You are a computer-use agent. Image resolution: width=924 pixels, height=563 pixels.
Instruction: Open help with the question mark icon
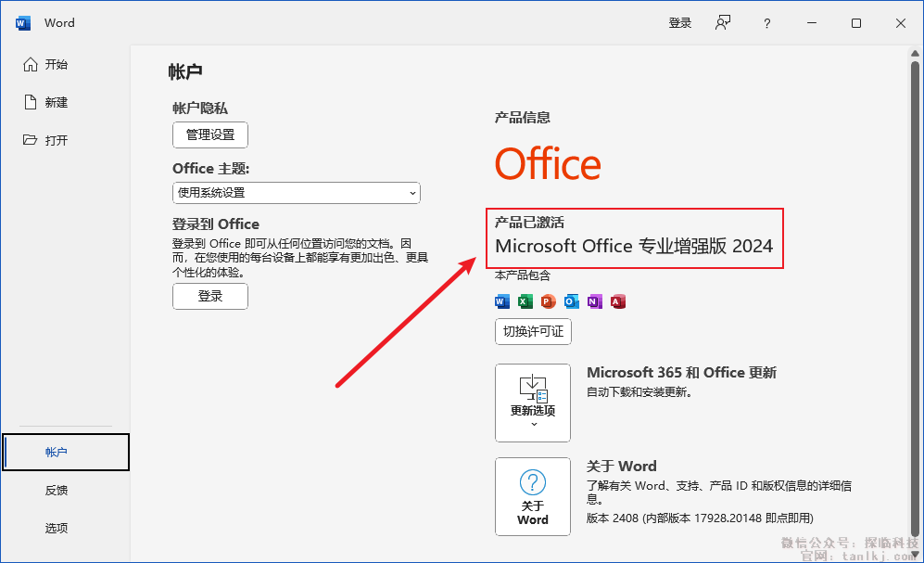pyautogui.click(x=766, y=23)
